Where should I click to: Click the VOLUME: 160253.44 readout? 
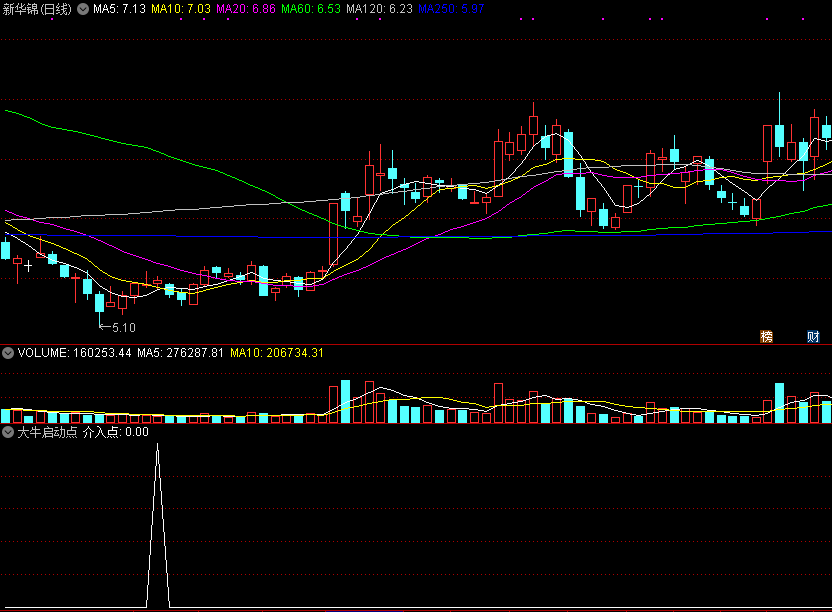click(74, 353)
